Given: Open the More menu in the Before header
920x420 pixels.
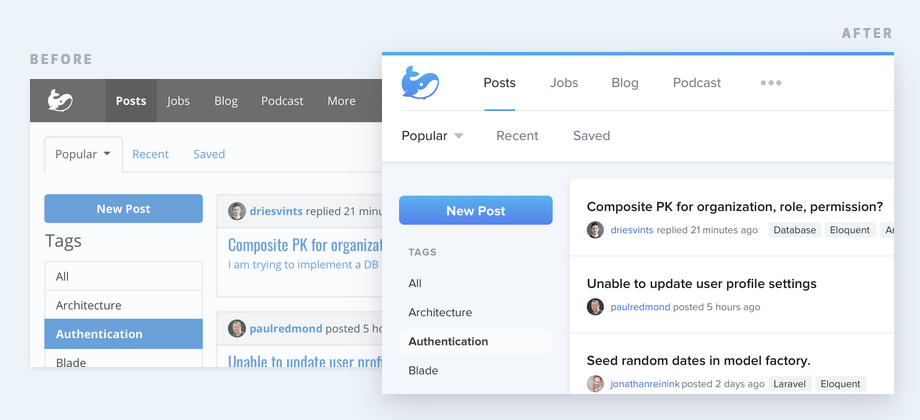Looking at the screenshot, I should (341, 101).
